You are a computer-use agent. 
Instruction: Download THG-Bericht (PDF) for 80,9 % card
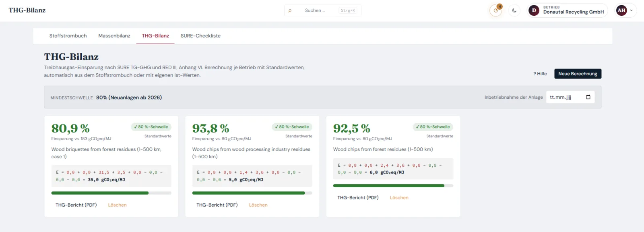(x=76, y=205)
